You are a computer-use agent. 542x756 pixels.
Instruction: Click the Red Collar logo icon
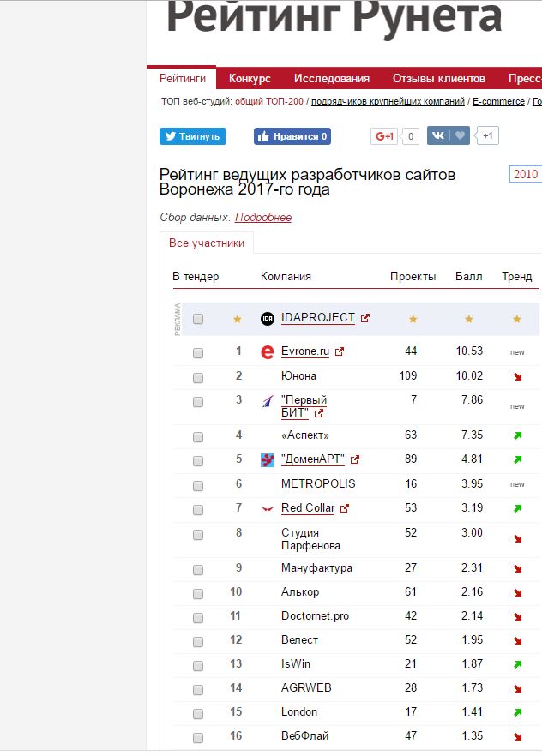[x=268, y=508]
